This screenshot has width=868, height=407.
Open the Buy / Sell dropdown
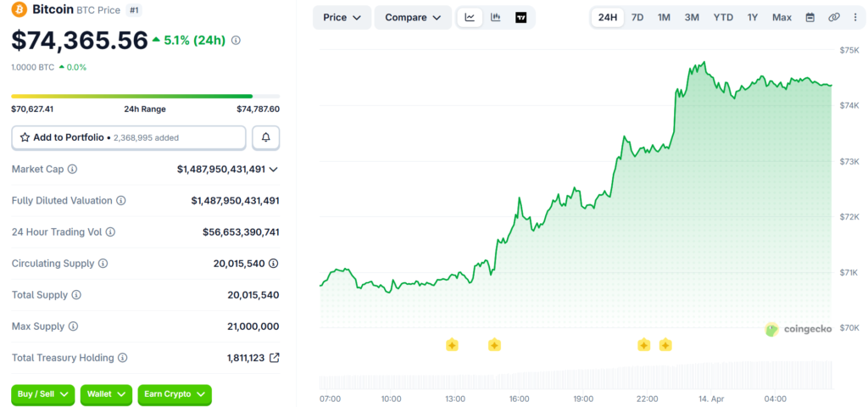(42, 394)
